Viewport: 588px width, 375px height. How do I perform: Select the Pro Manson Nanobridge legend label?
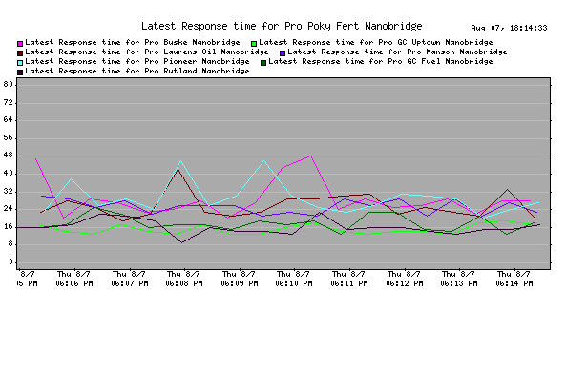click(x=397, y=52)
